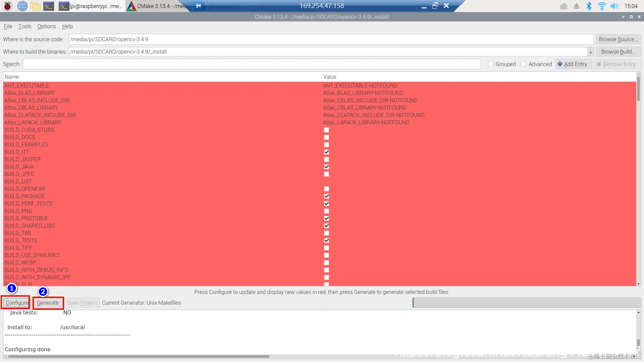Click the volume speaker tray icon

coord(614,6)
